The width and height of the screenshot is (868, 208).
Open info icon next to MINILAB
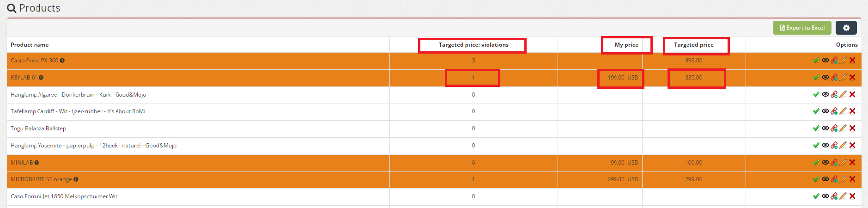(36, 163)
